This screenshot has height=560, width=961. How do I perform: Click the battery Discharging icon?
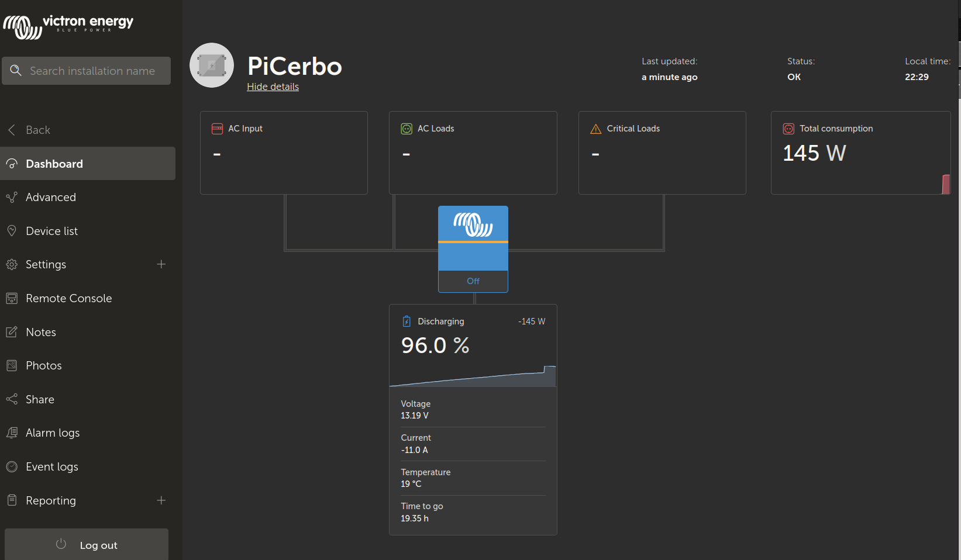[x=407, y=322]
